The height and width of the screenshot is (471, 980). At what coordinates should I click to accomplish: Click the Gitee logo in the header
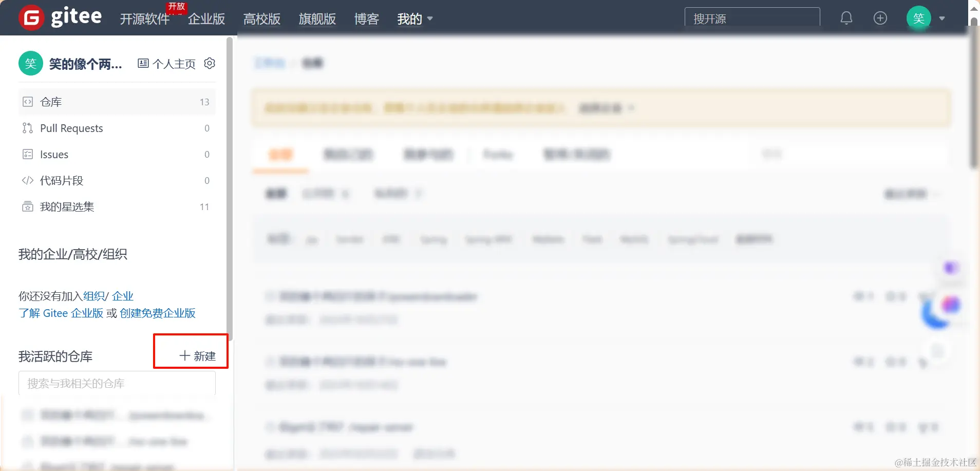pos(60,18)
